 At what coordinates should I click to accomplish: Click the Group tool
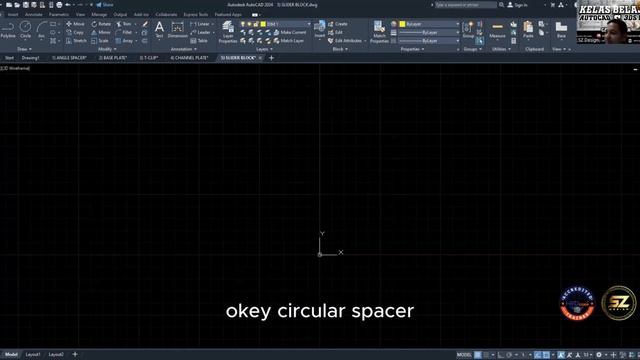(468, 30)
